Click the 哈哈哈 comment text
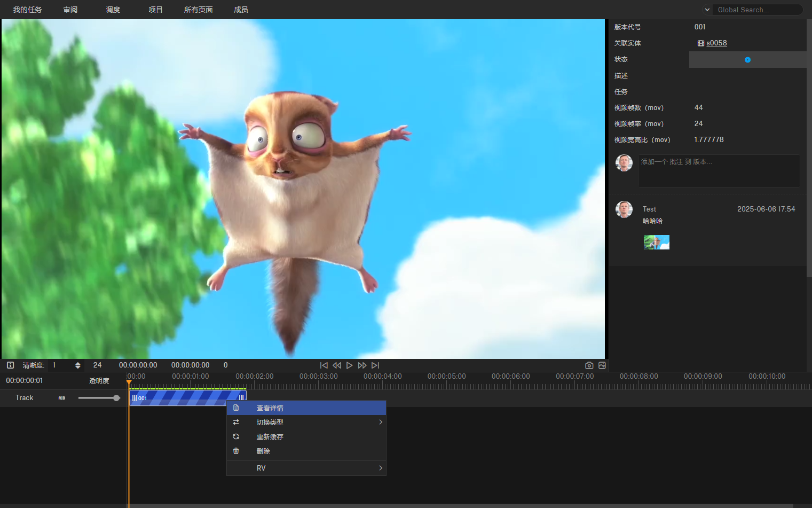 coord(652,221)
